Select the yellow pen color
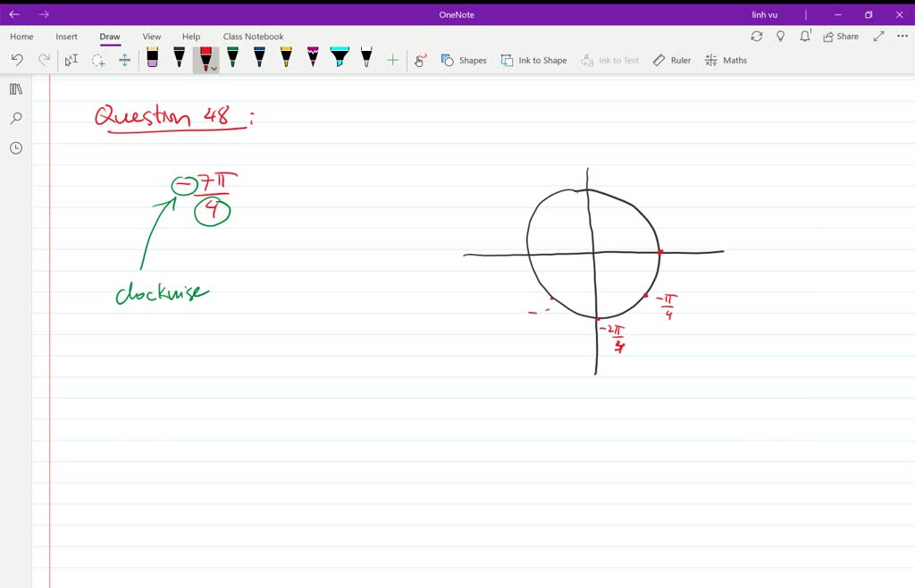915x588 pixels. tap(286, 59)
